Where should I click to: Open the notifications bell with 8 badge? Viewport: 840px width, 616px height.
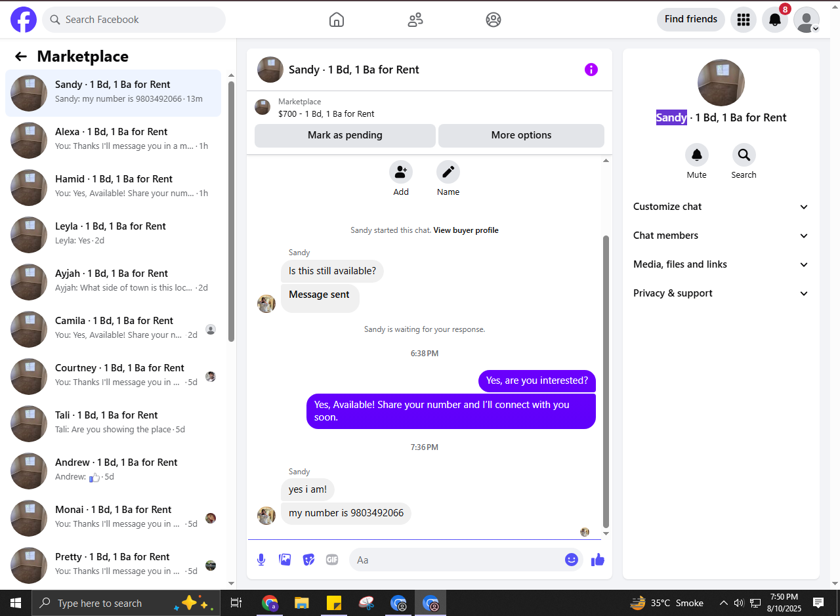click(775, 20)
